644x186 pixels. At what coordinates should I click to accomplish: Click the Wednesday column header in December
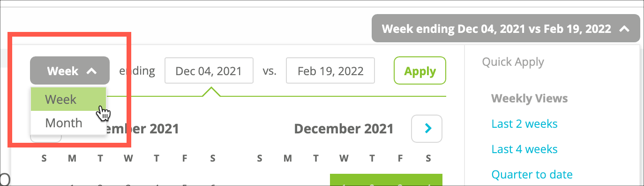point(344,159)
